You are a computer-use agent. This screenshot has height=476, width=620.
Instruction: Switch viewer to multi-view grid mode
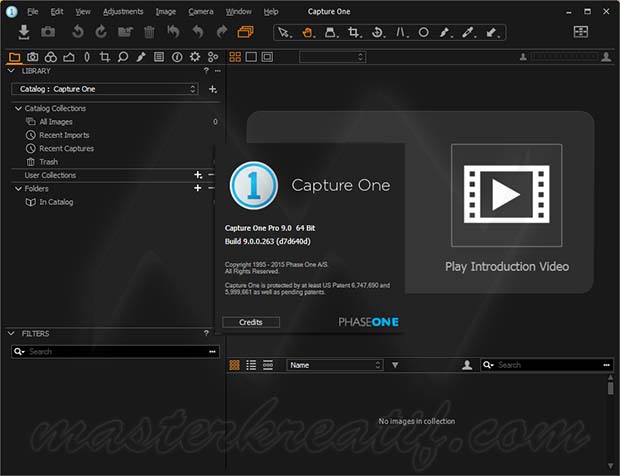[x=235, y=57]
